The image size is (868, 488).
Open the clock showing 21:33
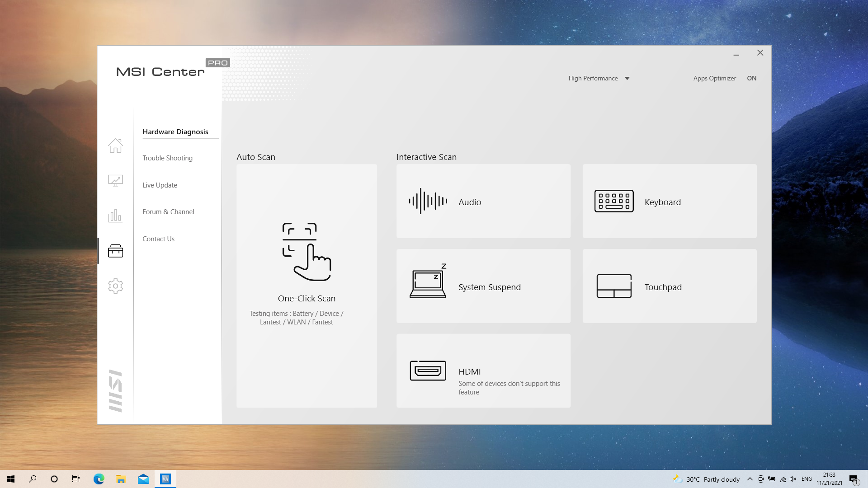pyautogui.click(x=829, y=479)
